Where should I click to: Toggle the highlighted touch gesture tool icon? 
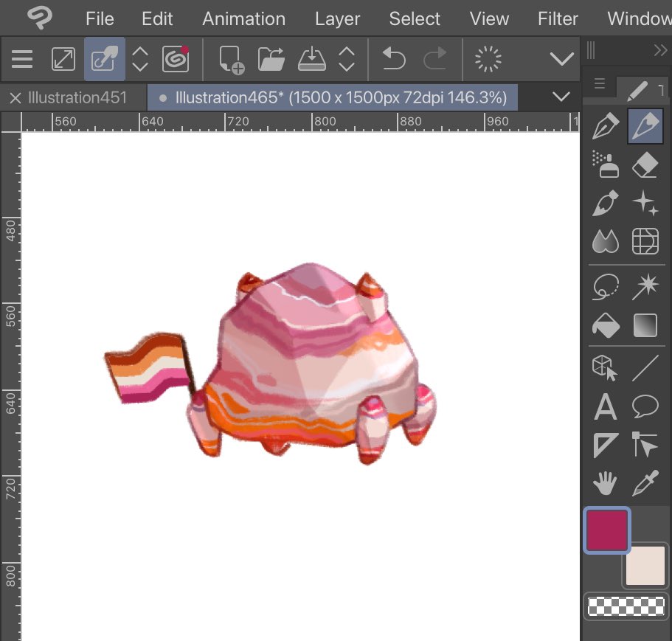point(105,59)
